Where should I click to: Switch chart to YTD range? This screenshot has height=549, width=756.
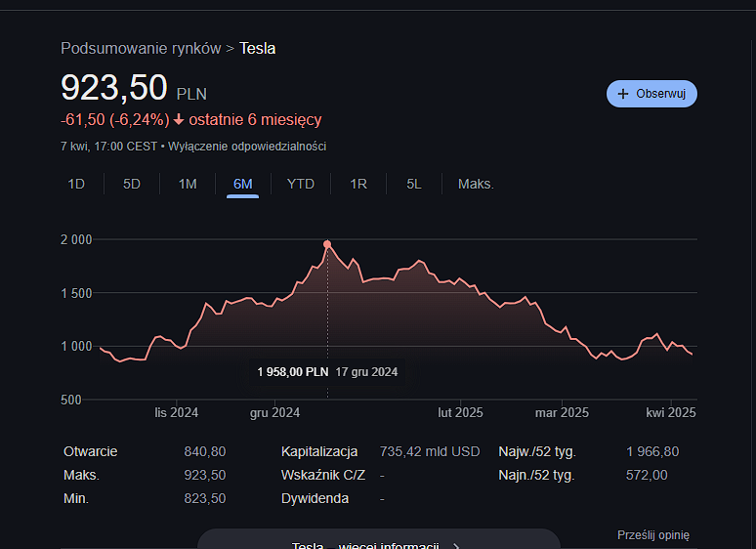click(x=301, y=184)
